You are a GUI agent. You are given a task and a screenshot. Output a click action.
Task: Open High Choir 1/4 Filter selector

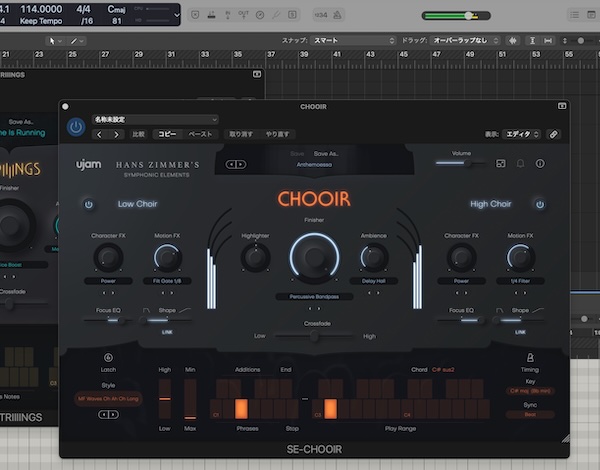pyautogui.click(x=520, y=281)
